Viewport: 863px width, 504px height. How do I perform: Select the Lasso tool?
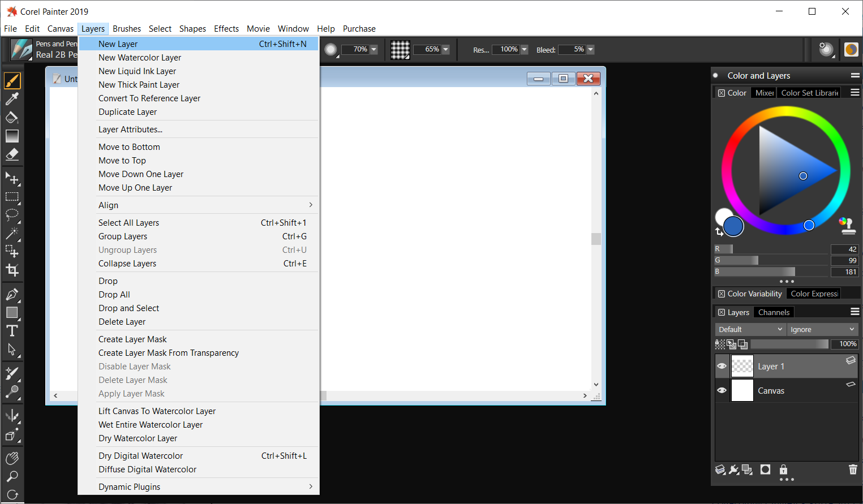coord(12,215)
